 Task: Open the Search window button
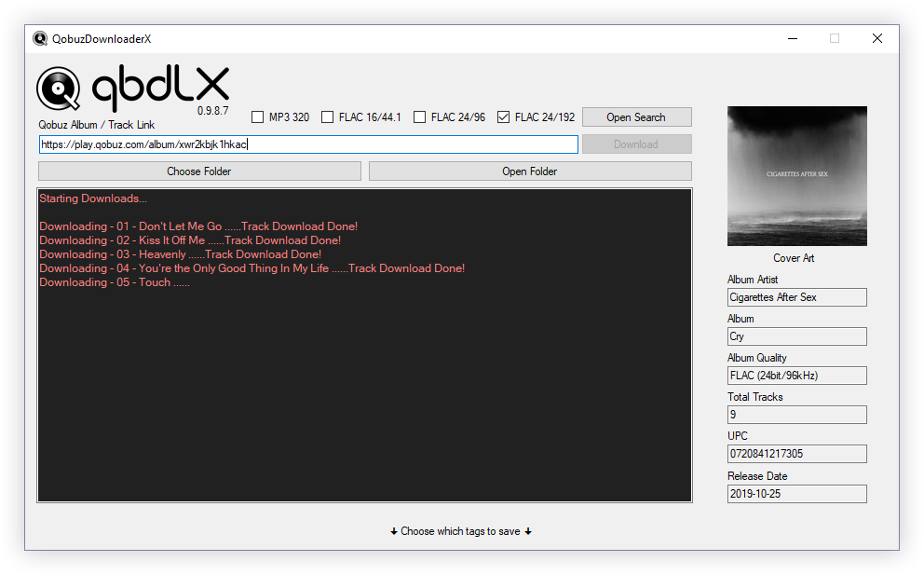[636, 117]
